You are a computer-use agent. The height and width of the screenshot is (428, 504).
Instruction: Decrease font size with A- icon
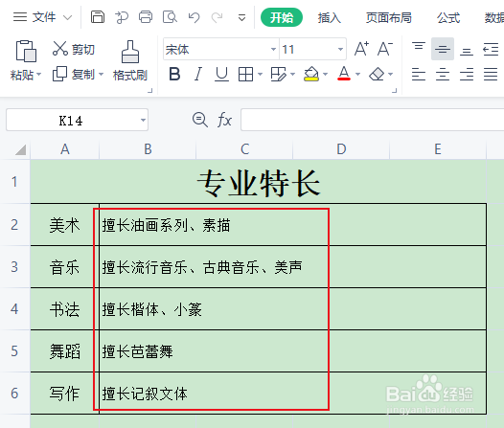pos(385,49)
